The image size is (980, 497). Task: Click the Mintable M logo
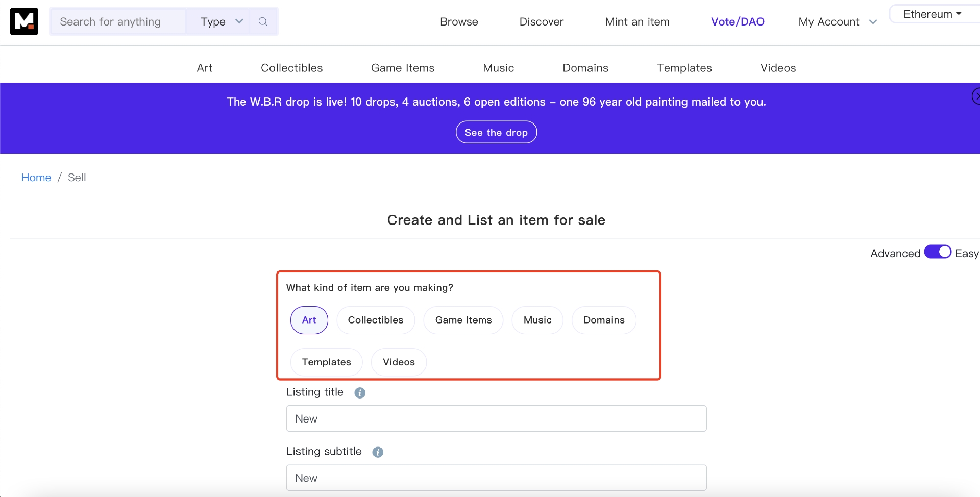pyautogui.click(x=24, y=21)
